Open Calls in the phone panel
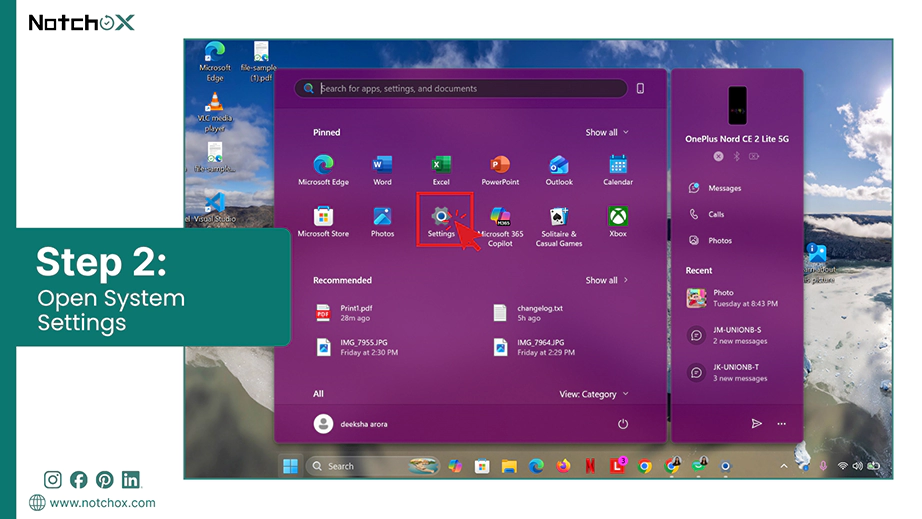 (x=707, y=214)
